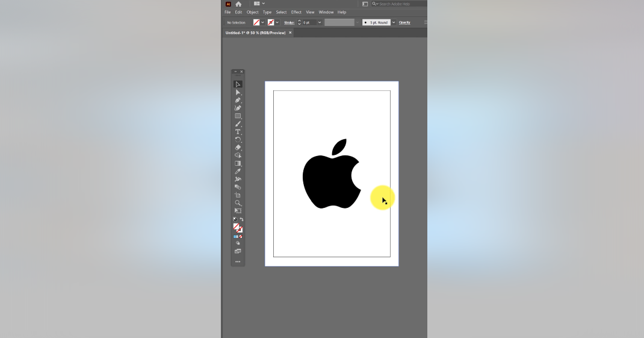Adjust stroke weight stepper arrows

click(x=299, y=22)
